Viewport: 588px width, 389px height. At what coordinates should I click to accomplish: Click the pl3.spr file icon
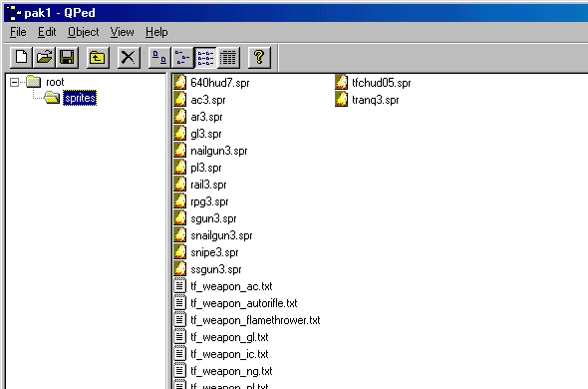[x=180, y=168]
